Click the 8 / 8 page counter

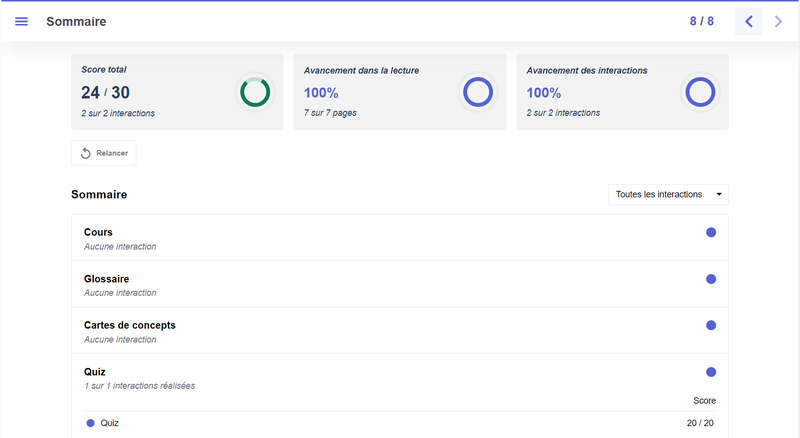click(x=702, y=21)
